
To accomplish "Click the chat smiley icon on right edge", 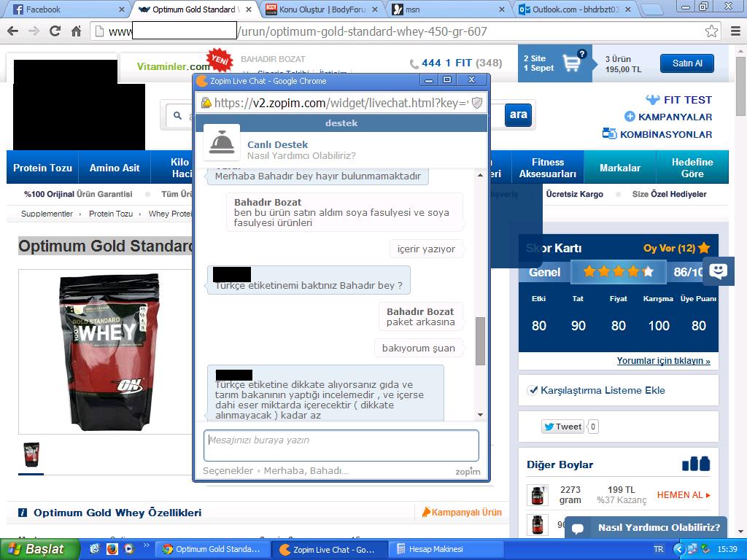I will (x=719, y=271).
